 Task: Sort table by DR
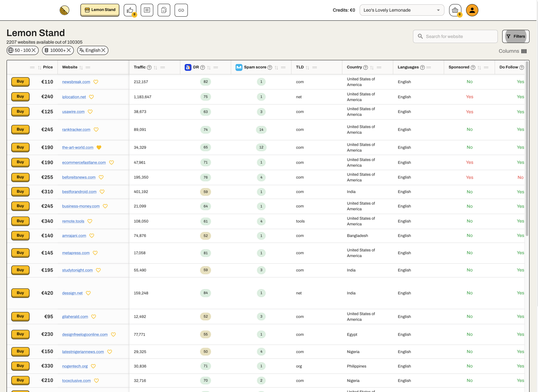tap(209, 67)
